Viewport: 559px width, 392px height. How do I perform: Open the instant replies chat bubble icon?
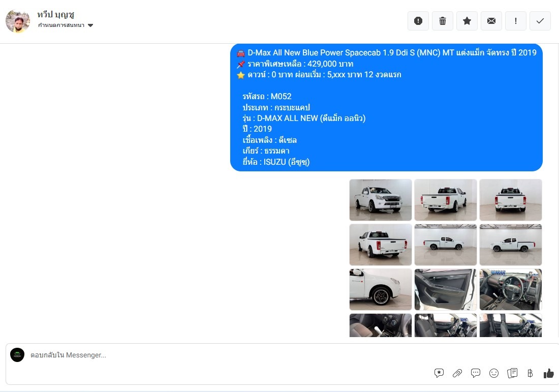click(475, 373)
